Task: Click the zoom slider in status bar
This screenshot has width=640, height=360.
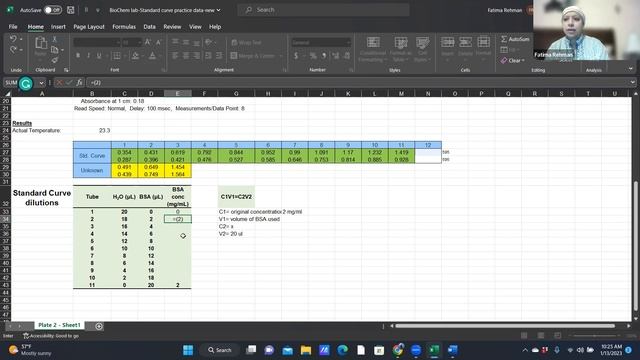Action: pos(594,336)
